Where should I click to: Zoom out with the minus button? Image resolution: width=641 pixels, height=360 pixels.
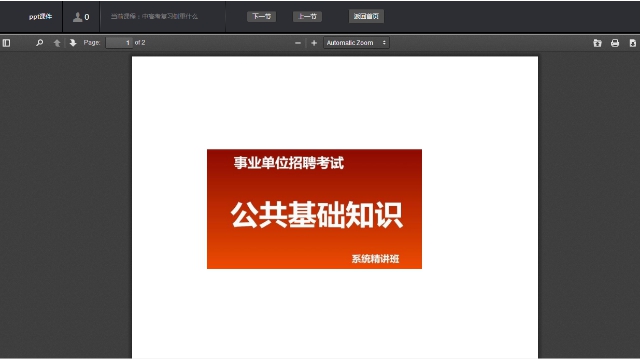[x=298, y=43]
